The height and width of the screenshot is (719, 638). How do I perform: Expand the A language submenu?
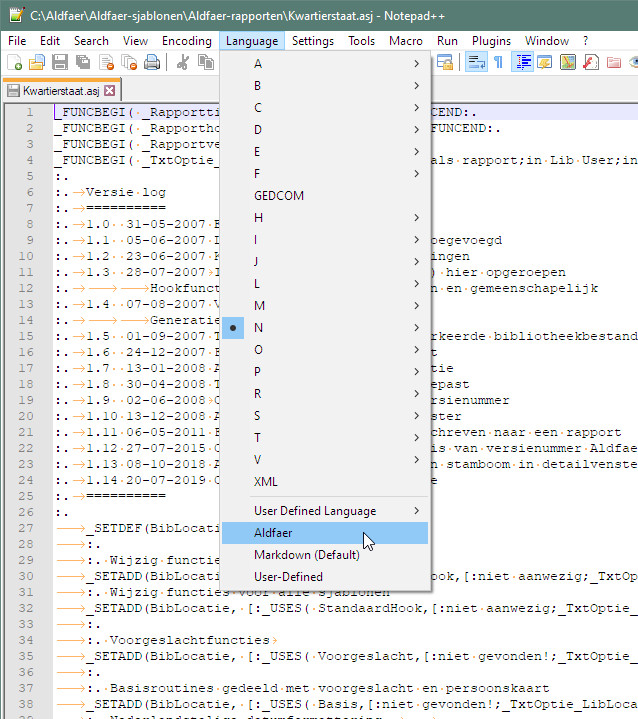tap(325, 64)
